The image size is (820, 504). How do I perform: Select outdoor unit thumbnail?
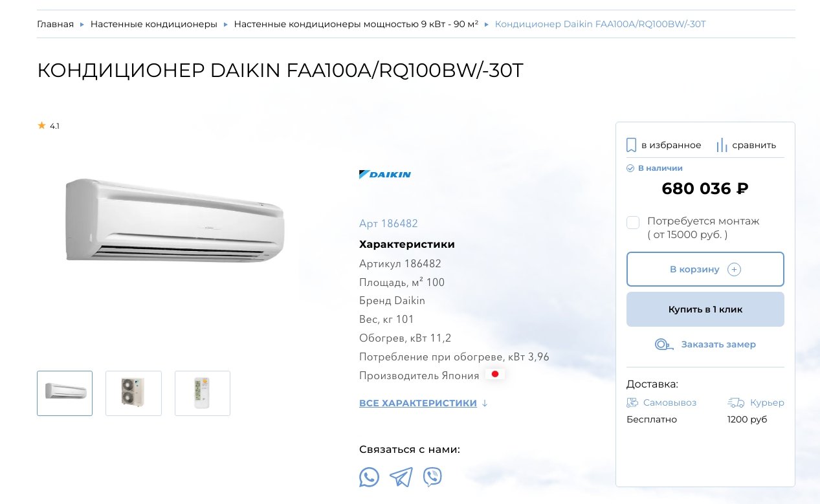pos(133,393)
